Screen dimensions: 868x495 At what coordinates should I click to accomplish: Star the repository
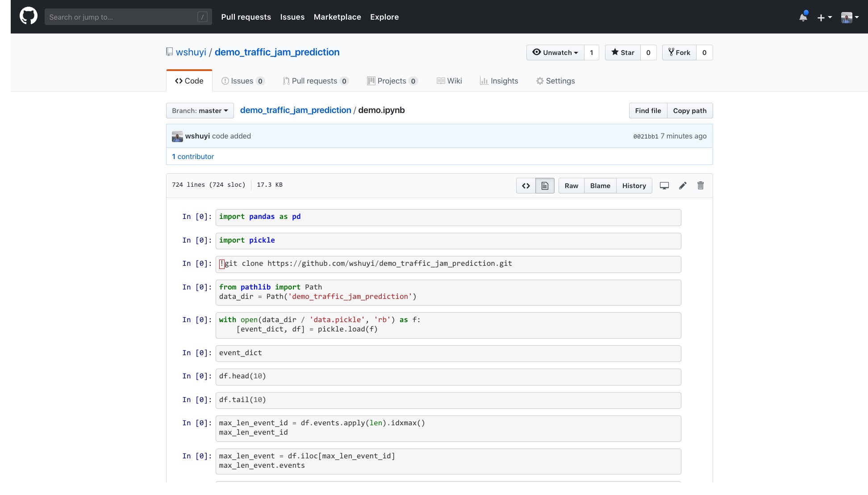(623, 53)
